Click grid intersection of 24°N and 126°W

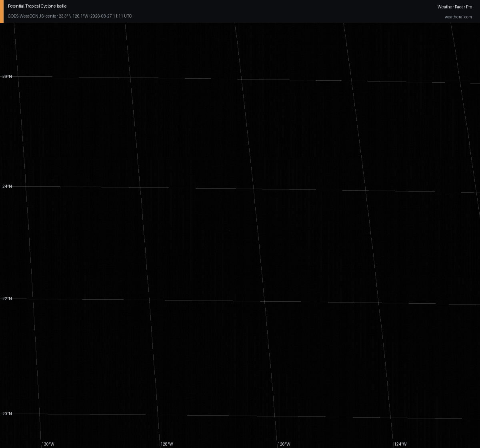pos(253,189)
